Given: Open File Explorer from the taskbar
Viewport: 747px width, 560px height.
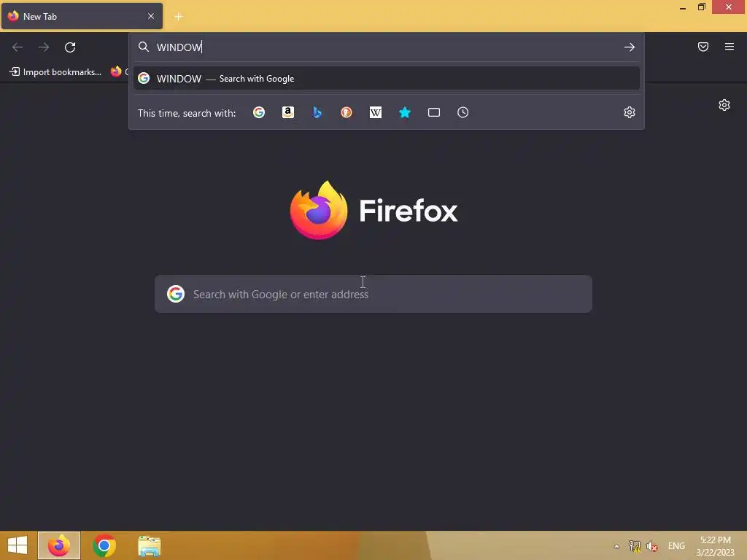Looking at the screenshot, I should pyautogui.click(x=149, y=545).
